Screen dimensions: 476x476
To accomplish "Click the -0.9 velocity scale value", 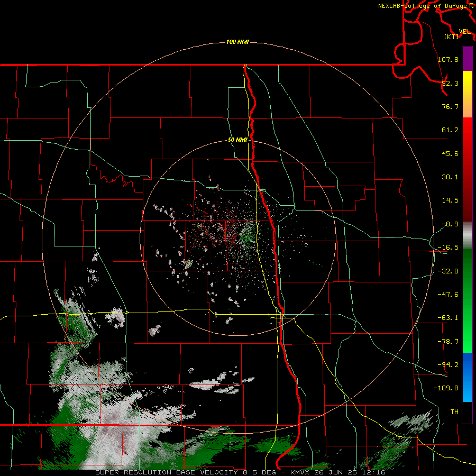I will point(450,224).
